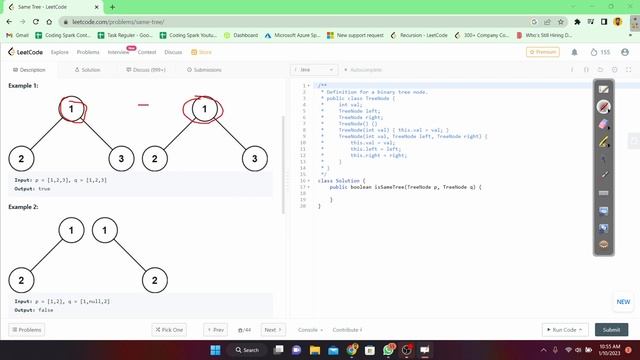Viewport: 640px width, 360px height.
Task: Switch to the Solution tab
Action: 87,70
